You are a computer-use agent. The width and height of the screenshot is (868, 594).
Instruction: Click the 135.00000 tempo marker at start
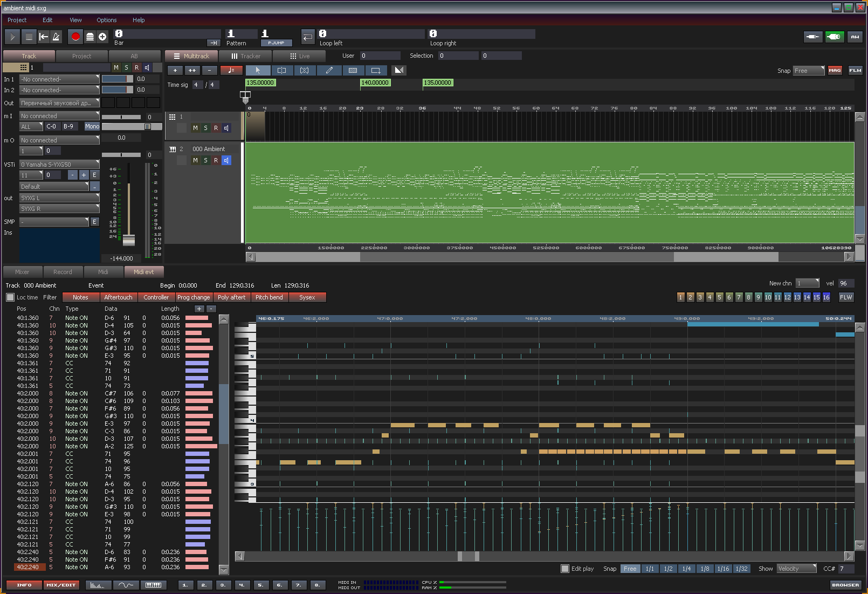[x=260, y=83]
